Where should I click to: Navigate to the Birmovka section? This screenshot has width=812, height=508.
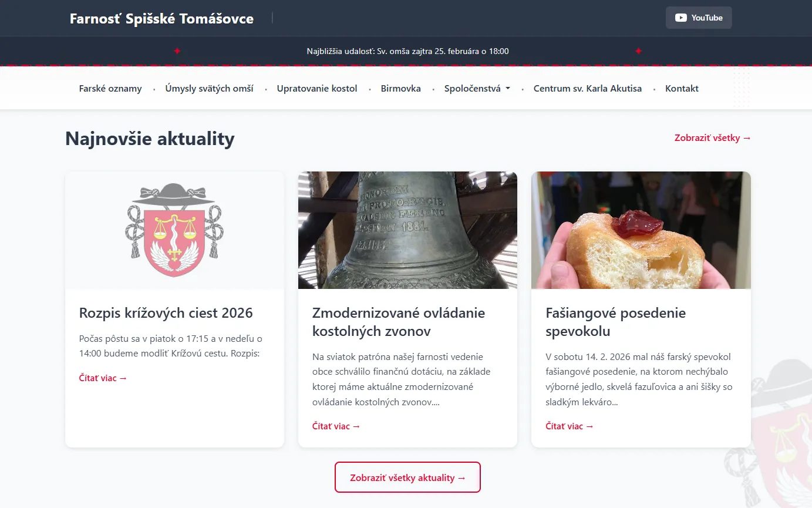coord(400,88)
